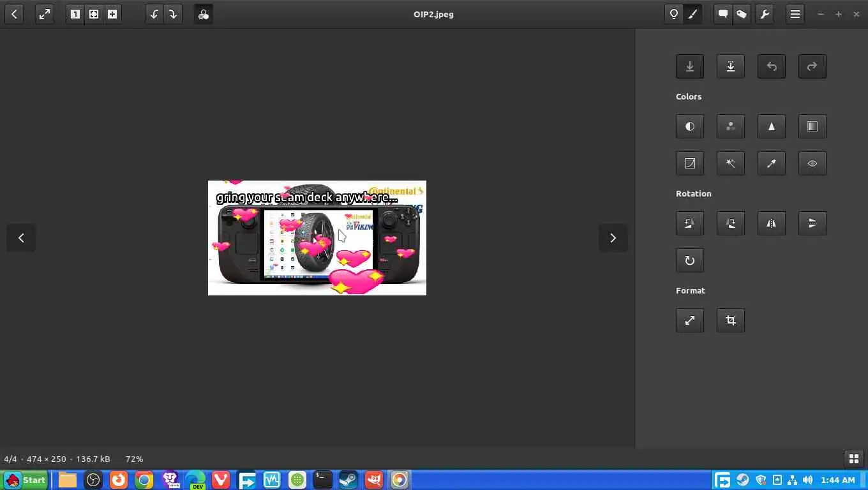Open the tags editor
The image size is (868, 490).
click(742, 14)
